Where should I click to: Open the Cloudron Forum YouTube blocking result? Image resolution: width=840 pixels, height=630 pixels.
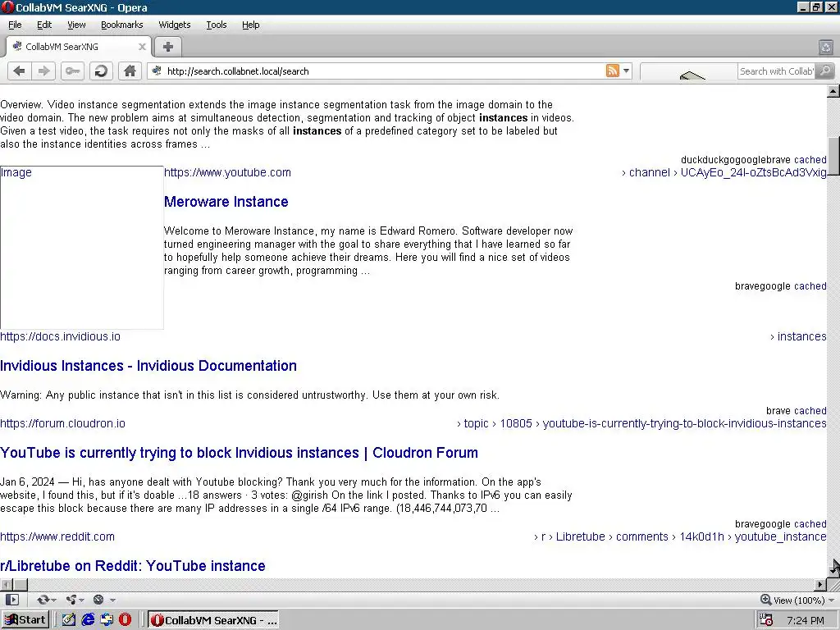[239, 453]
